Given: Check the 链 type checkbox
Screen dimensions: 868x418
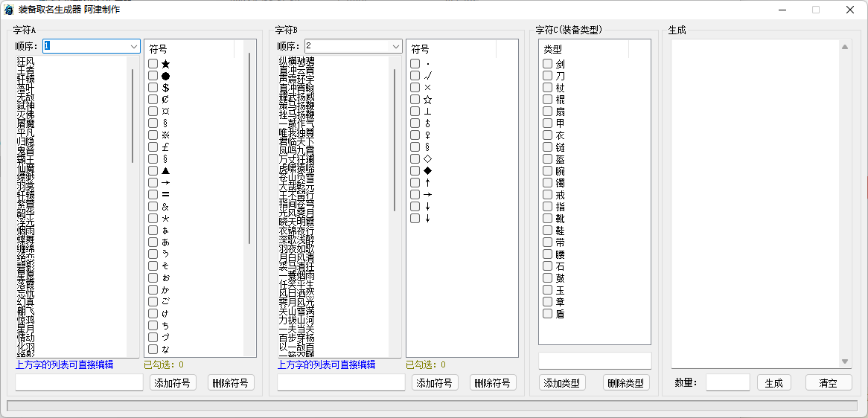Looking at the screenshot, I should pos(547,147).
